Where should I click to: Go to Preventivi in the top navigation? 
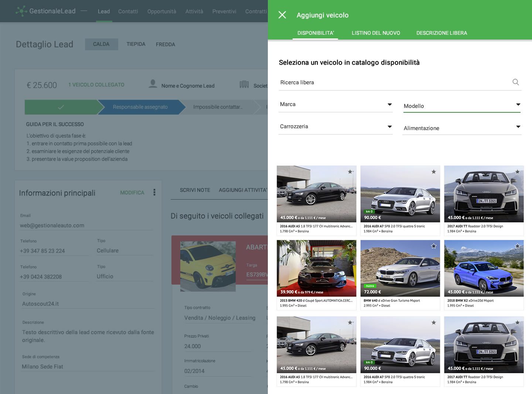point(224,11)
